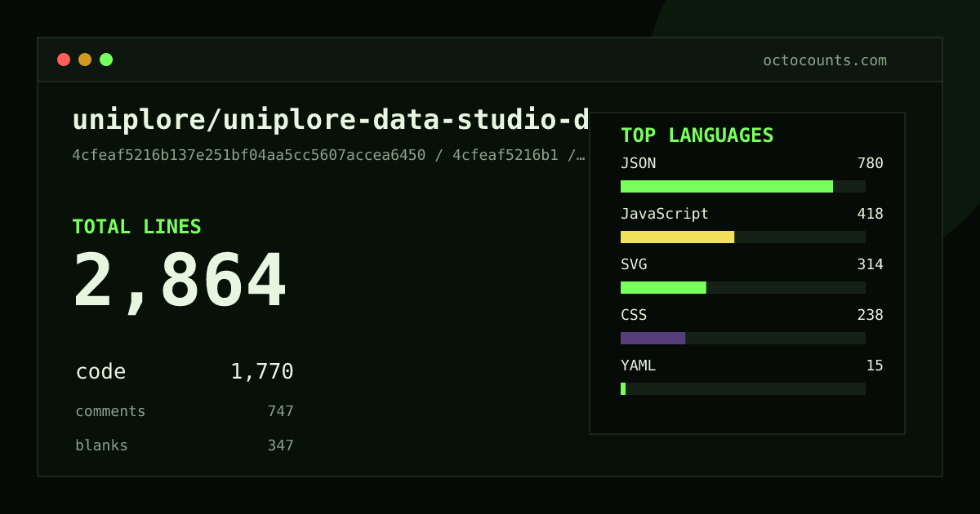
Task: Click the TOTAL LINES heading
Action: tap(136, 227)
